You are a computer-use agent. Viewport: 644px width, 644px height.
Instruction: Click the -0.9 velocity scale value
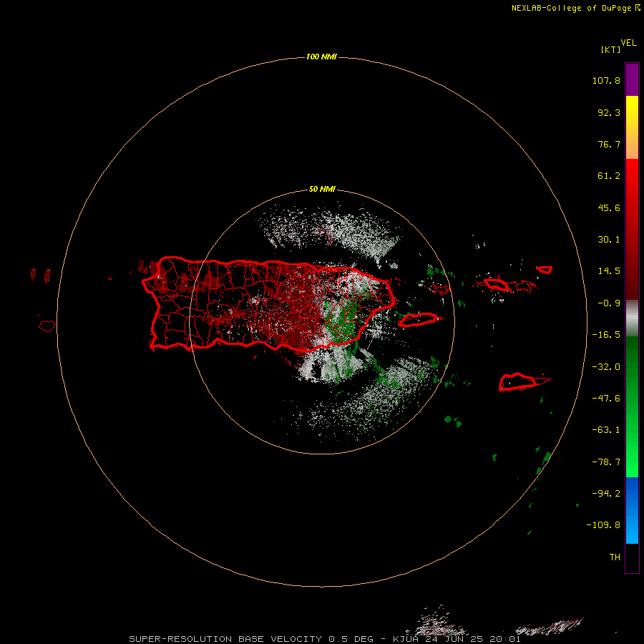[609, 303]
